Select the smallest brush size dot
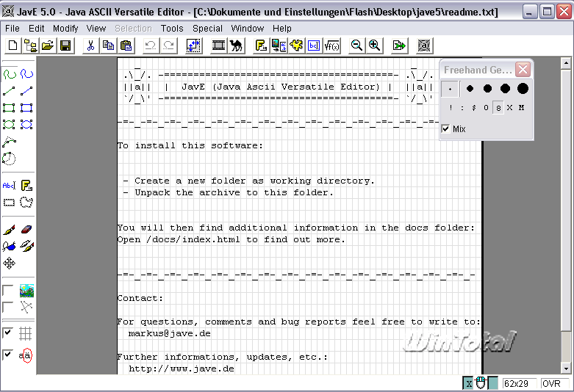Viewport: 574px width, 392px height. [450, 89]
